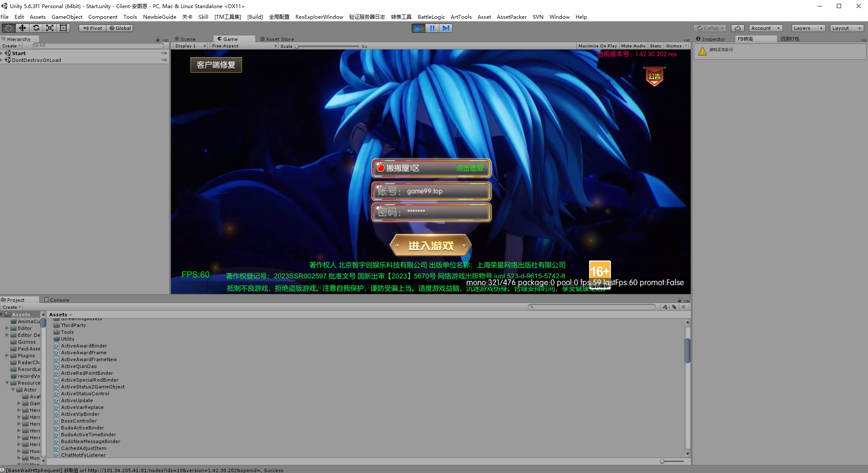The width and height of the screenshot is (868, 473).
Task: Click the Step frame button
Action: coord(446,28)
